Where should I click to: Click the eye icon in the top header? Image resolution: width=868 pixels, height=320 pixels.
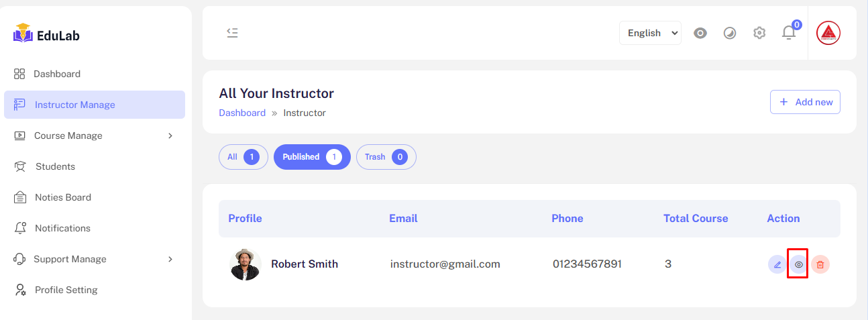[x=700, y=33]
